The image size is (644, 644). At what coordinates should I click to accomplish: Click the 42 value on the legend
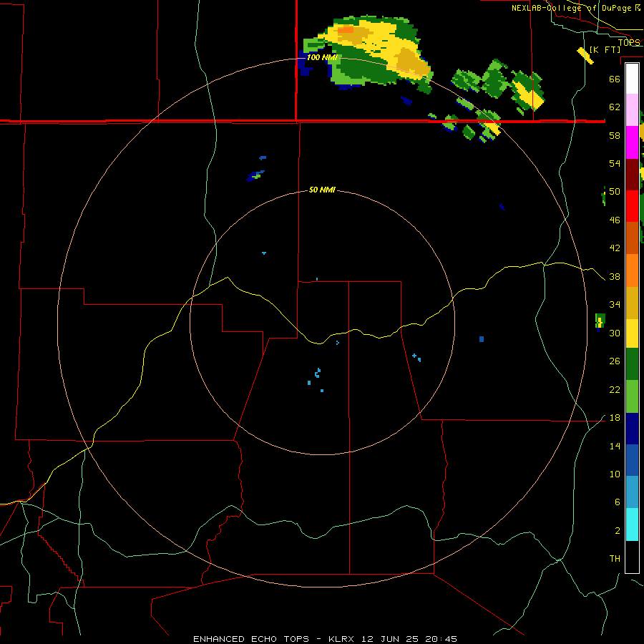pos(615,248)
